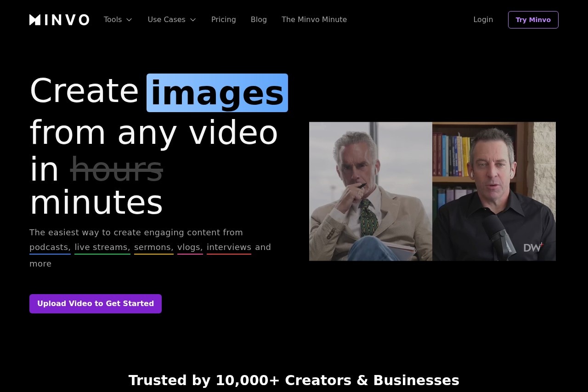Click the DW+ watermark logo in the video
Image resolution: width=588 pixels, height=392 pixels.
coord(533,247)
